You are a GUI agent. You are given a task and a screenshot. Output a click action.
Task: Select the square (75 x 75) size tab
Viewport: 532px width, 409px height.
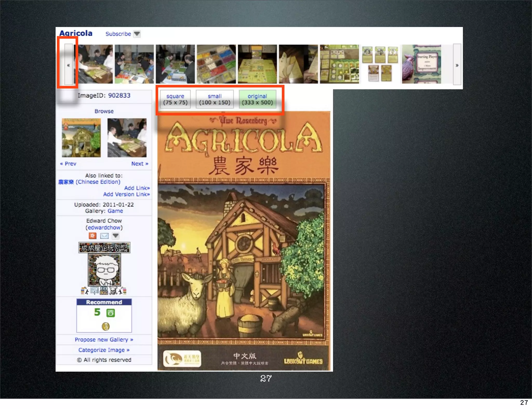click(175, 99)
